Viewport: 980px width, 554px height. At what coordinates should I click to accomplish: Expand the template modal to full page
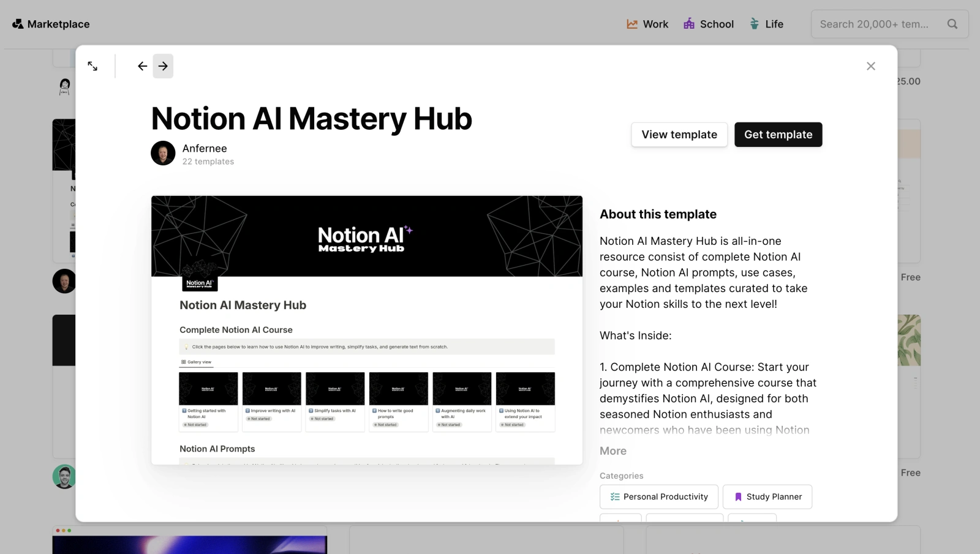point(92,66)
